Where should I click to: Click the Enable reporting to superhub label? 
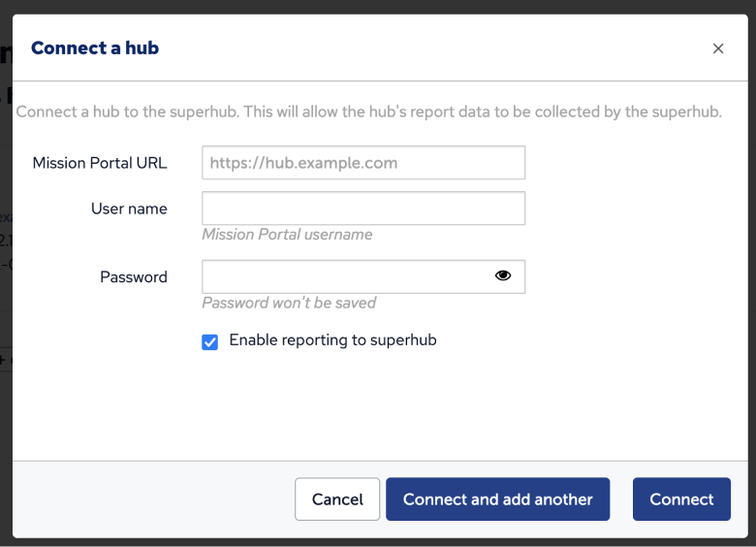[332, 340]
